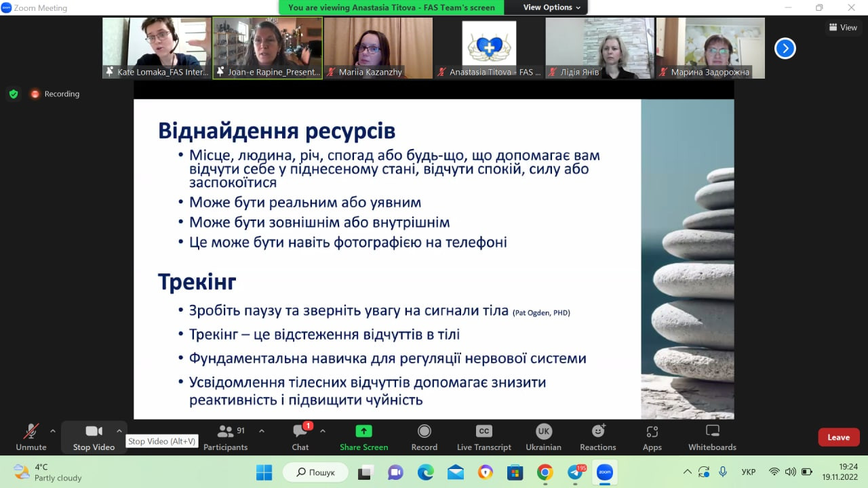The height and width of the screenshot is (488, 868).
Task: Enable Live Transcript captions
Action: (x=484, y=437)
